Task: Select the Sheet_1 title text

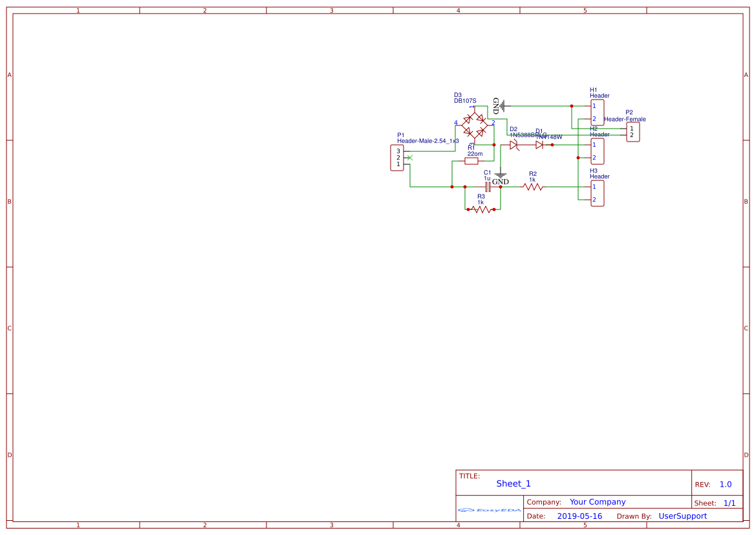Action: tap(513, 483)
